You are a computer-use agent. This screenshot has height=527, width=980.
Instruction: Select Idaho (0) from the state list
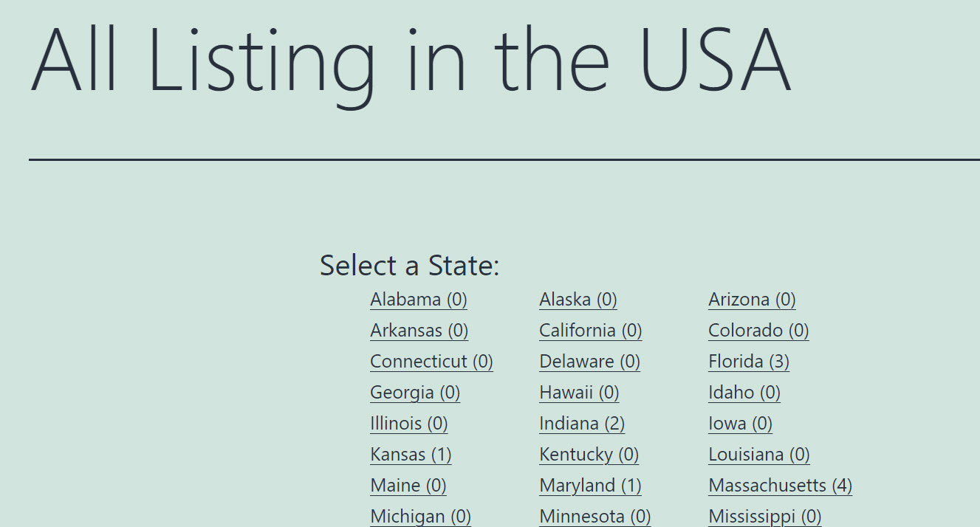pyautogui.click(x=744, y=393)
